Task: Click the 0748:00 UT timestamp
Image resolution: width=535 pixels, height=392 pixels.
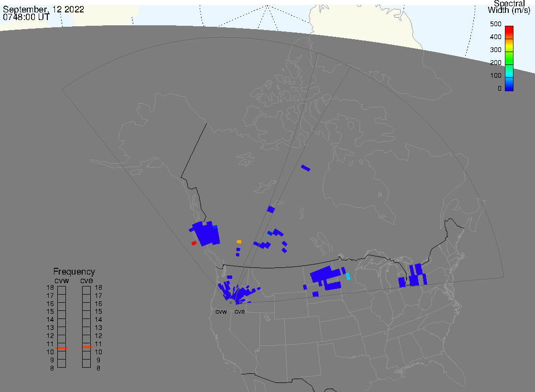Action: (x=26, y=17)
